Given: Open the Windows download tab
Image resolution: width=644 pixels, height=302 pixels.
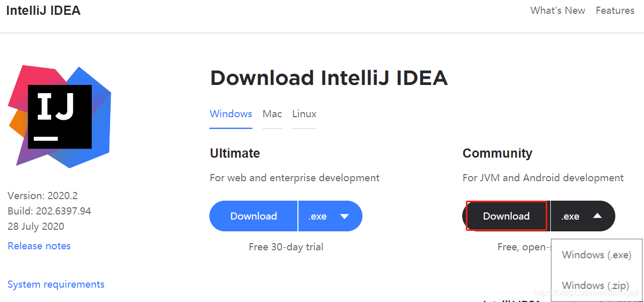Looking at the screenshot, I should click(x=230, y=114).
